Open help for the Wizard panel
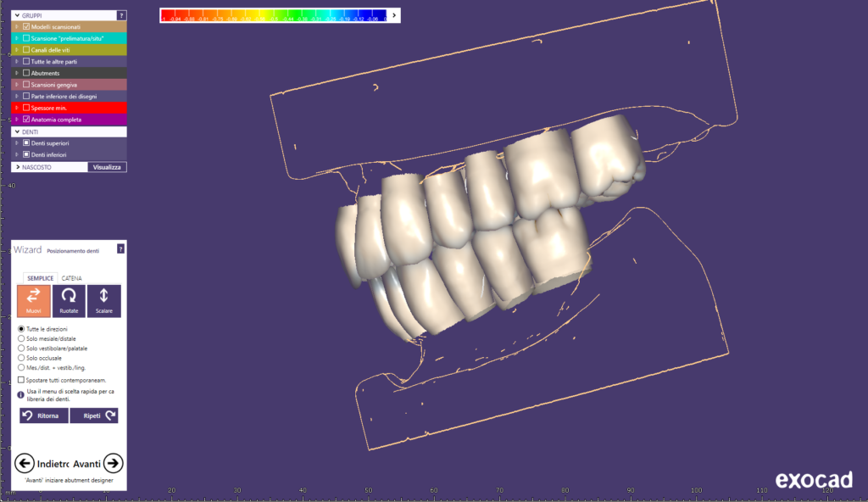The image size is (868, 502). pos(120,249)
